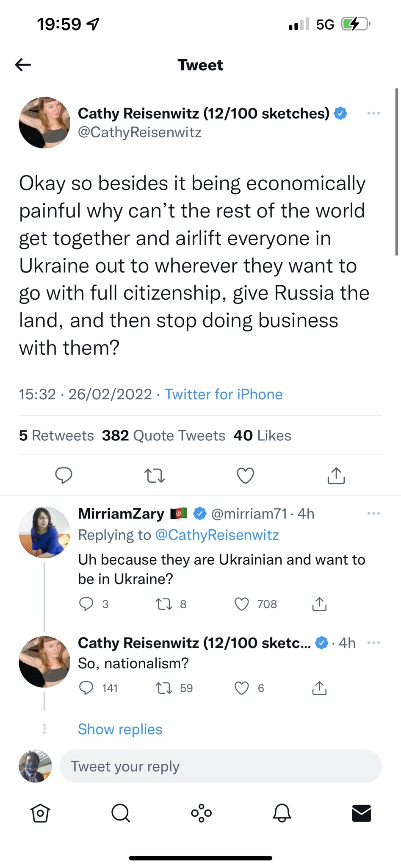Like the 'So, nationalism?' reply

coord(242,688)
